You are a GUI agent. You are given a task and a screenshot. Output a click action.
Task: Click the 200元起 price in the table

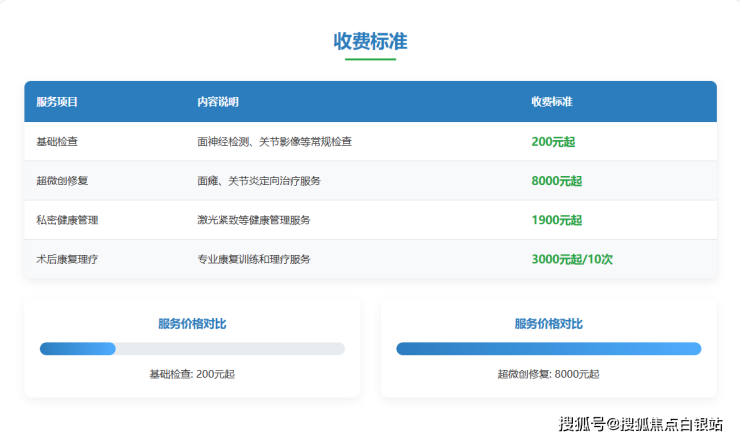point(553,142)
